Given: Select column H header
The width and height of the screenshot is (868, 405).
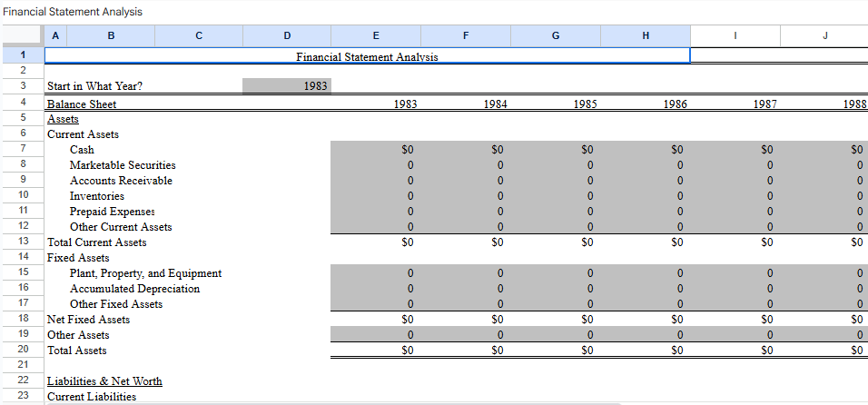Looking at the screenshot, I should [645, 35].
